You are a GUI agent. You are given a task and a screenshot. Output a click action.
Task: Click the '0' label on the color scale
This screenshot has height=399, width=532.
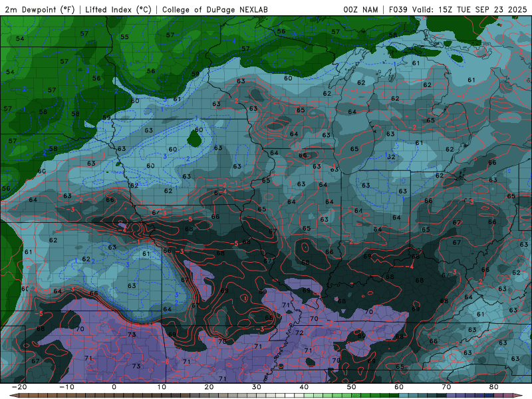(x=114, y=387)
